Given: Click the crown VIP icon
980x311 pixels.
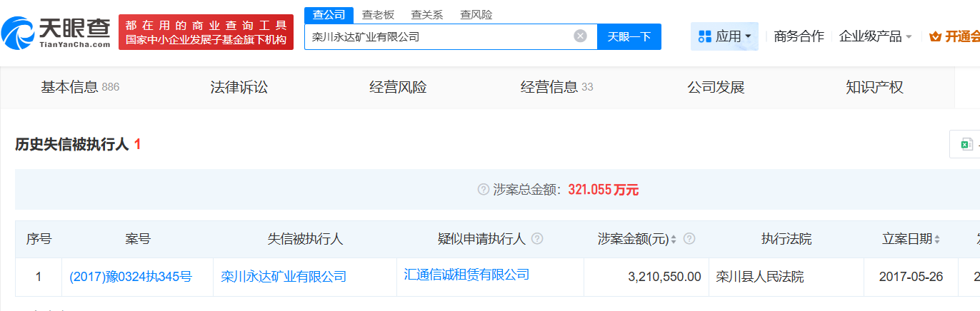Looking at the screenshot, I should click(935, 37).
